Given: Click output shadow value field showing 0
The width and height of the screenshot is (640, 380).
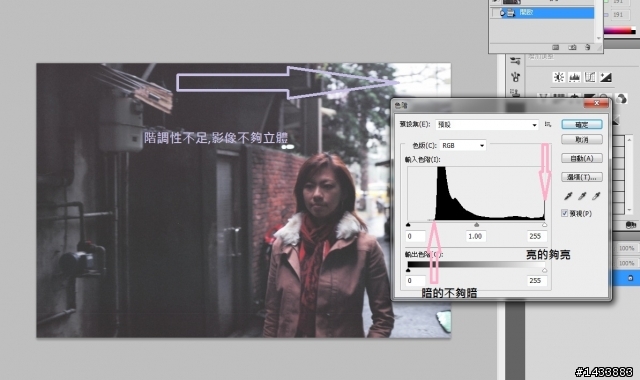Looking at the screenshot, I should click(416, 281).
